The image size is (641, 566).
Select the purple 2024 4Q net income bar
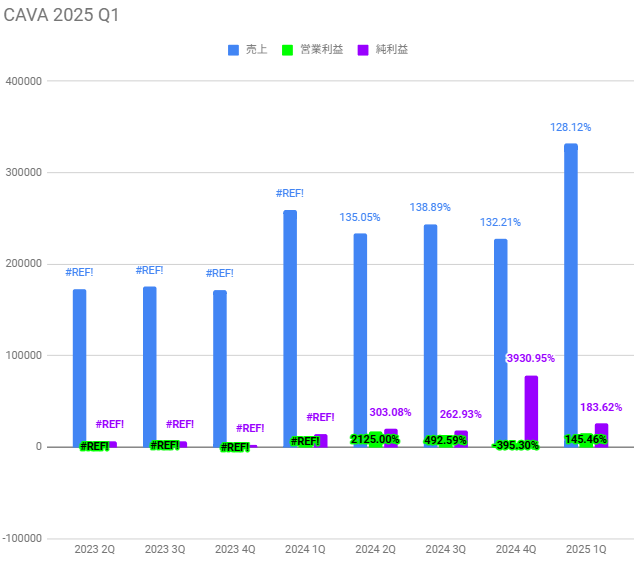(x=531, y=411)
